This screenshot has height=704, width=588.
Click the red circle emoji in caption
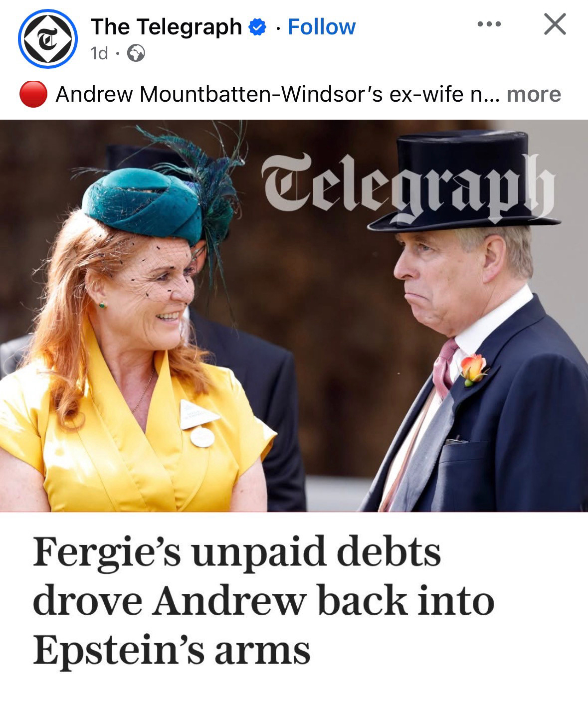coord(33,94)
